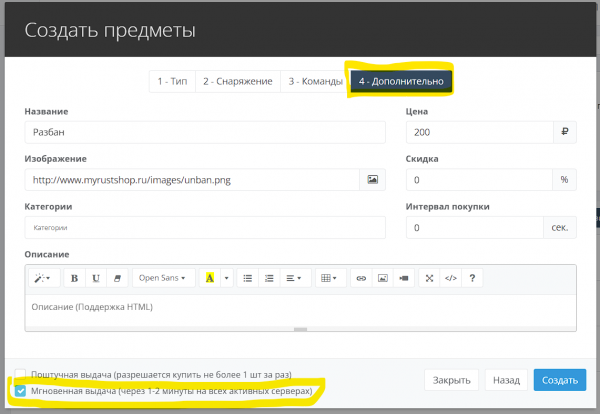Switch editor to code view

pos(450,278)
